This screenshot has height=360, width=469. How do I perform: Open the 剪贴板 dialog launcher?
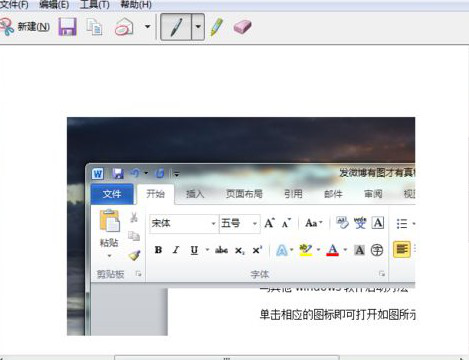point(138,274)
